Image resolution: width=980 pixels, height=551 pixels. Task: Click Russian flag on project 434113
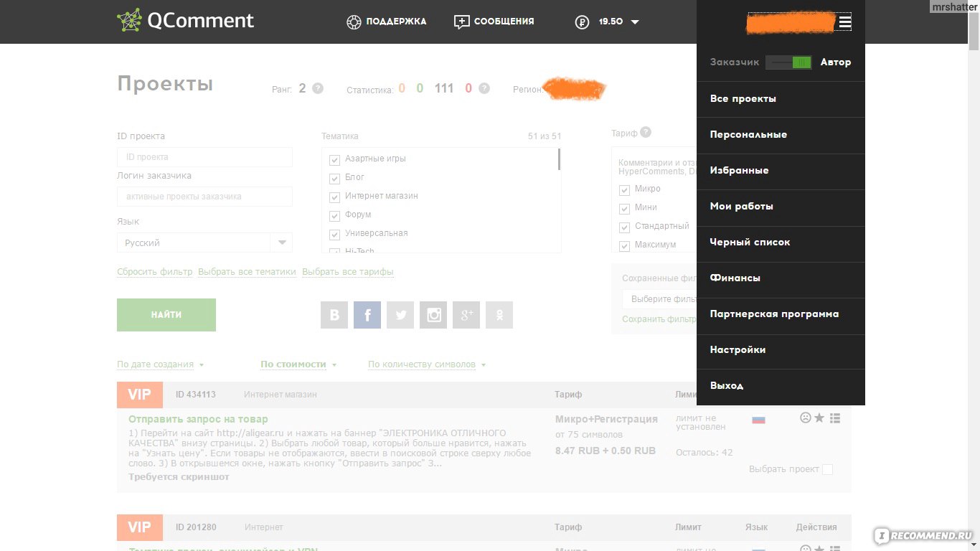758,420
